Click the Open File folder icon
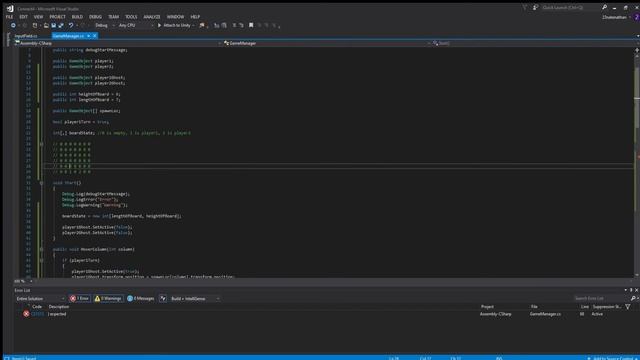 pos(46,25)
